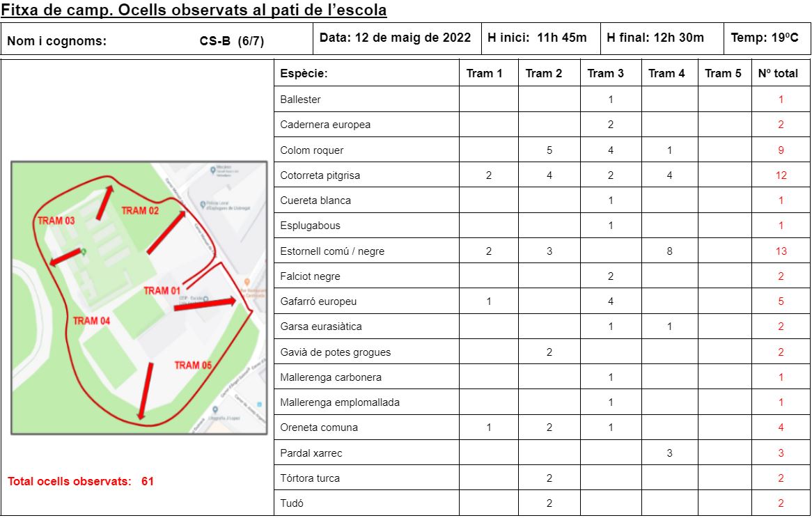Select the Tram 5 column header
Viewport: 812px width, 518px height.
(x=723, y=73)
